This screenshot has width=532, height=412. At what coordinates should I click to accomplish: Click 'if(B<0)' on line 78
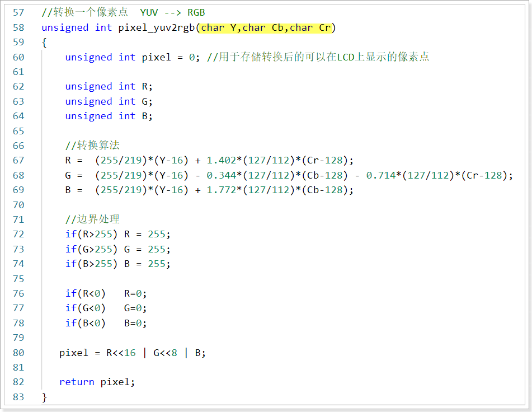click(86, 323)
